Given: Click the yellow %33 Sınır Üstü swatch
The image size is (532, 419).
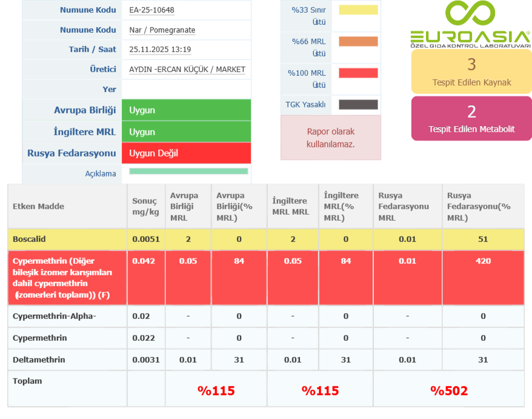Looking at the screenshot, I should coord(358,10).
